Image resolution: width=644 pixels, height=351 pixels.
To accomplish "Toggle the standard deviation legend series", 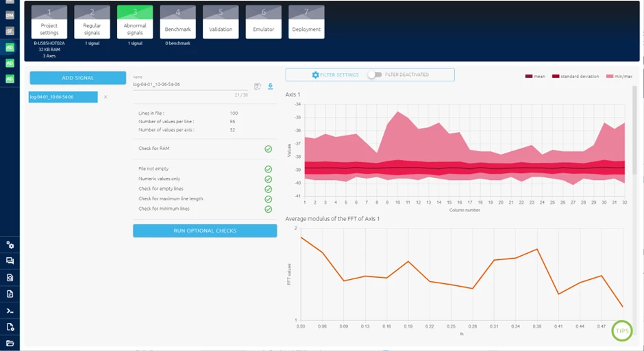I will (x=575, y=76).
